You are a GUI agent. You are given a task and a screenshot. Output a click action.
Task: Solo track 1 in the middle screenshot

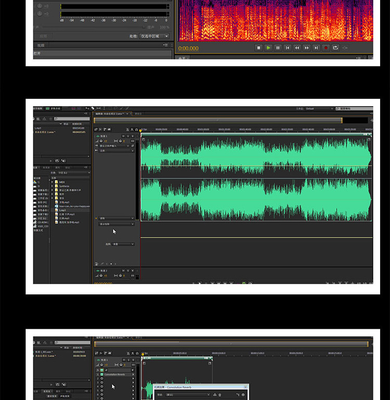pos(128,136)
